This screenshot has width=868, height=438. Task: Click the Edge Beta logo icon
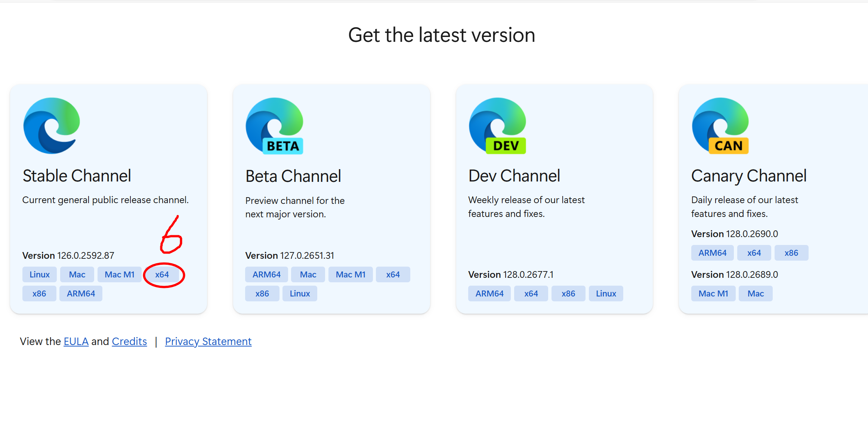pyautogui.click(x=274, y=125)
